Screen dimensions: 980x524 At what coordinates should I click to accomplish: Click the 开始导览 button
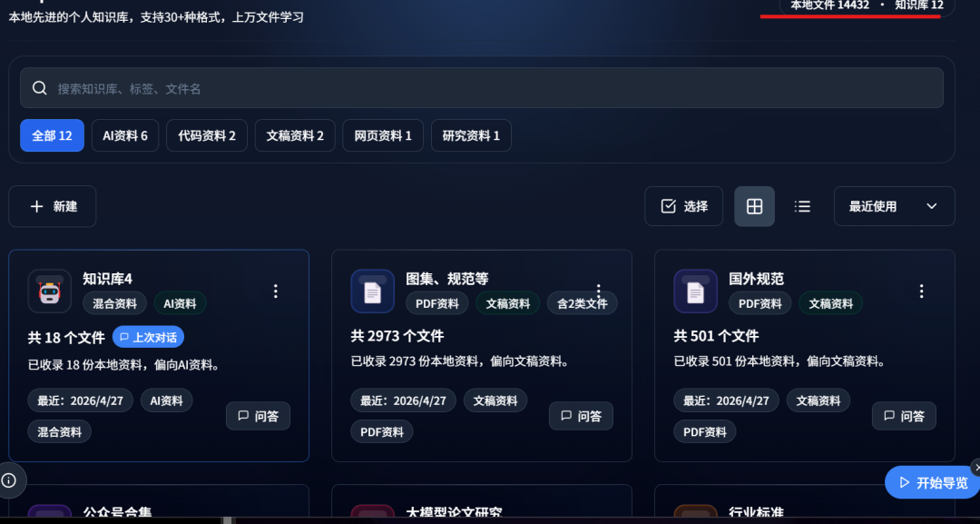point(933,482)
